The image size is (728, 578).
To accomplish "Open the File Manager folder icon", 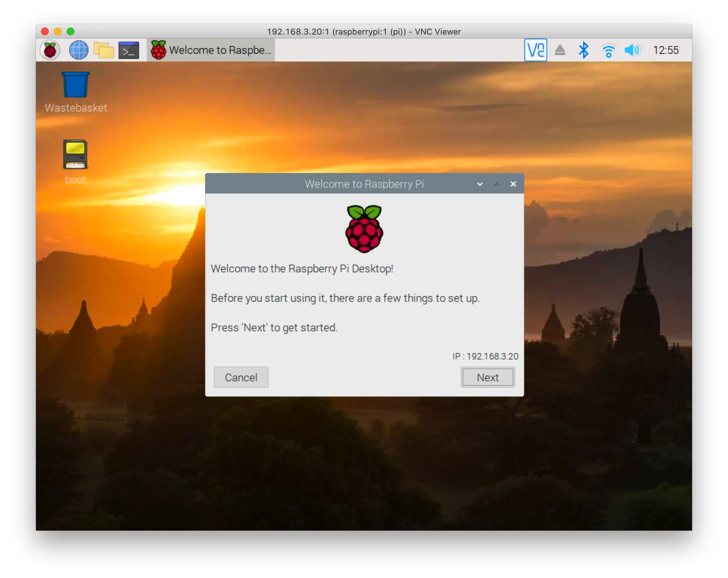I will point(104,50).
